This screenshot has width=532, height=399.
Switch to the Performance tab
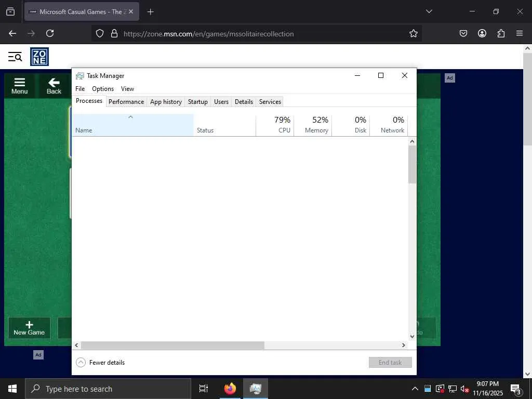(126, 102)
